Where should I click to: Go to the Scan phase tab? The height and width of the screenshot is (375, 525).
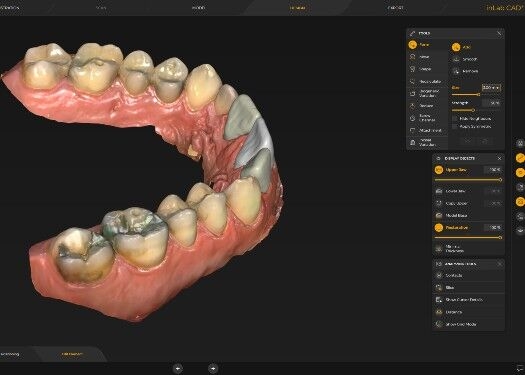pos(101,7)
